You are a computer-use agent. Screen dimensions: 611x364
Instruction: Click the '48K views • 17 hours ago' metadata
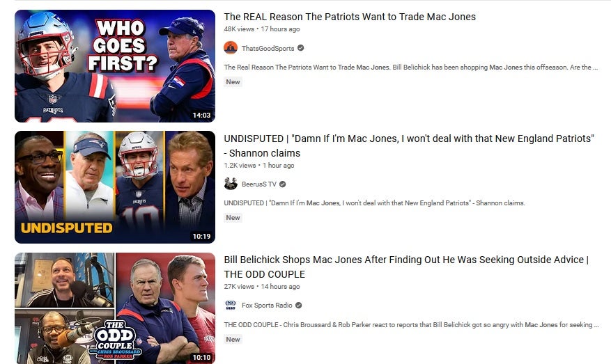262,29
